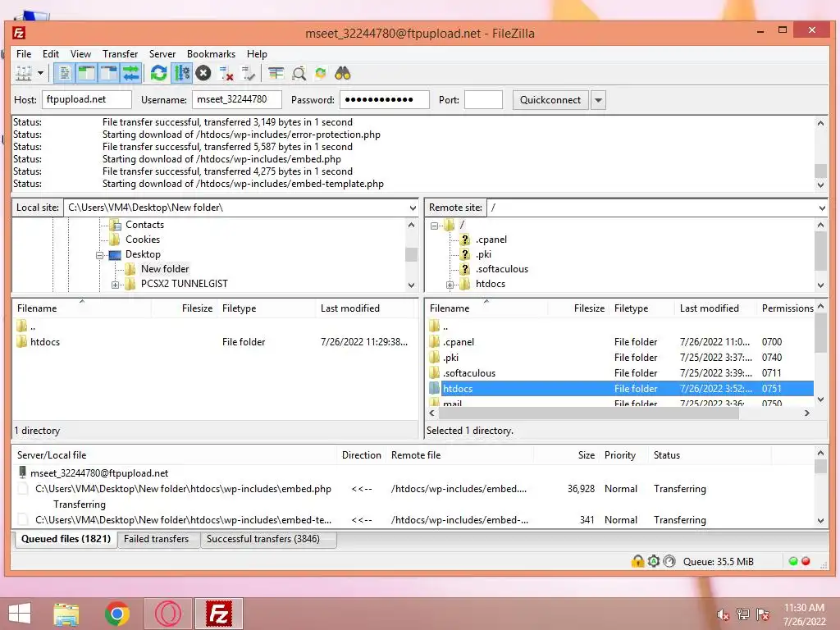Disconnect from the current server
This screenshot has width=840, height=630.
[226, 73]
